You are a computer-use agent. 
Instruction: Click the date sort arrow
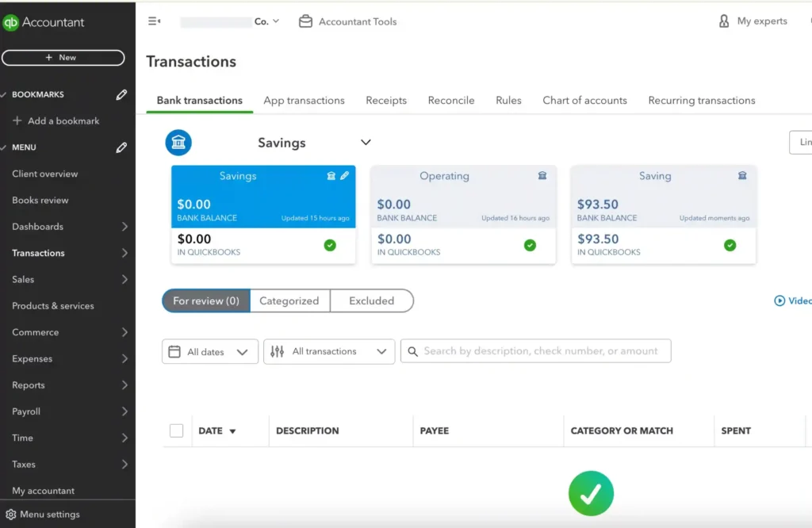pyautogui.click(x=232, y=431)
